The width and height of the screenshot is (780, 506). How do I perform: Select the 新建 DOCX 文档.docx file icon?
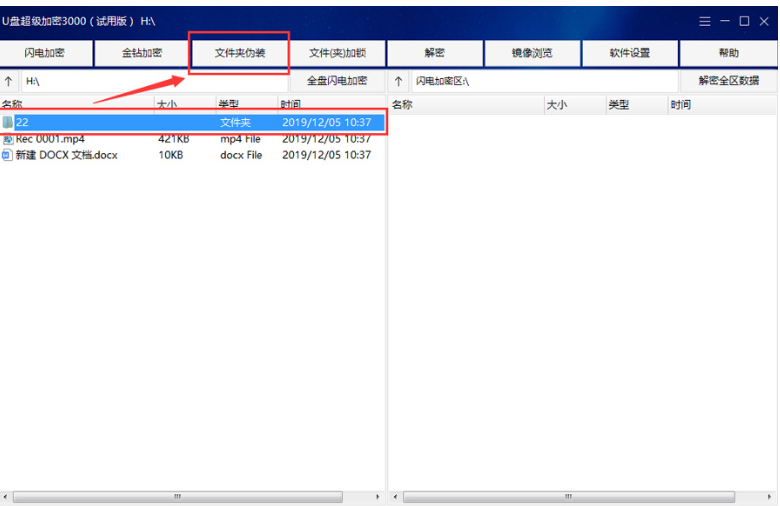tap(8, 155)
